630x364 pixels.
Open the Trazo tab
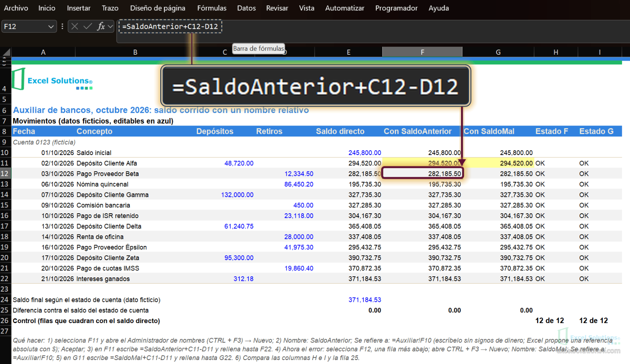110,8
